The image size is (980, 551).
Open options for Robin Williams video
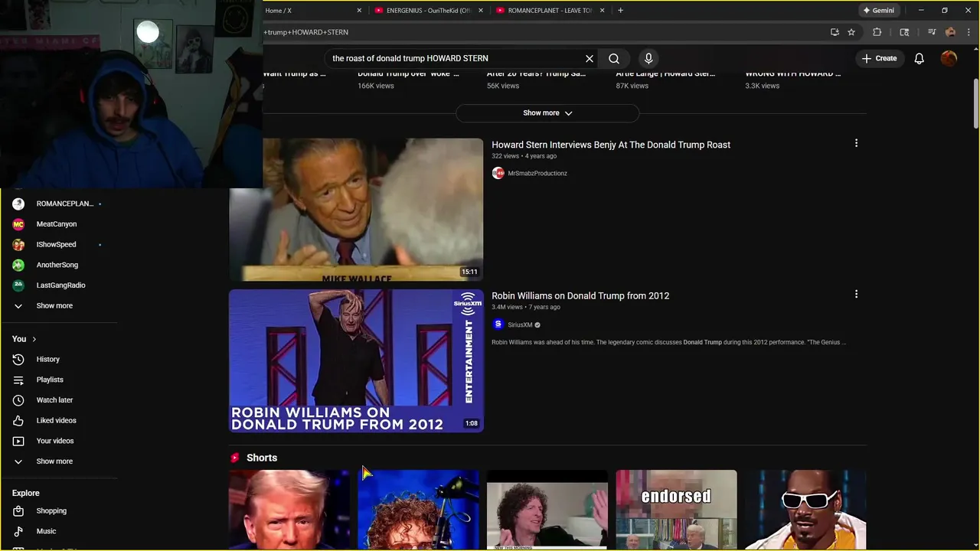[856, 294]
